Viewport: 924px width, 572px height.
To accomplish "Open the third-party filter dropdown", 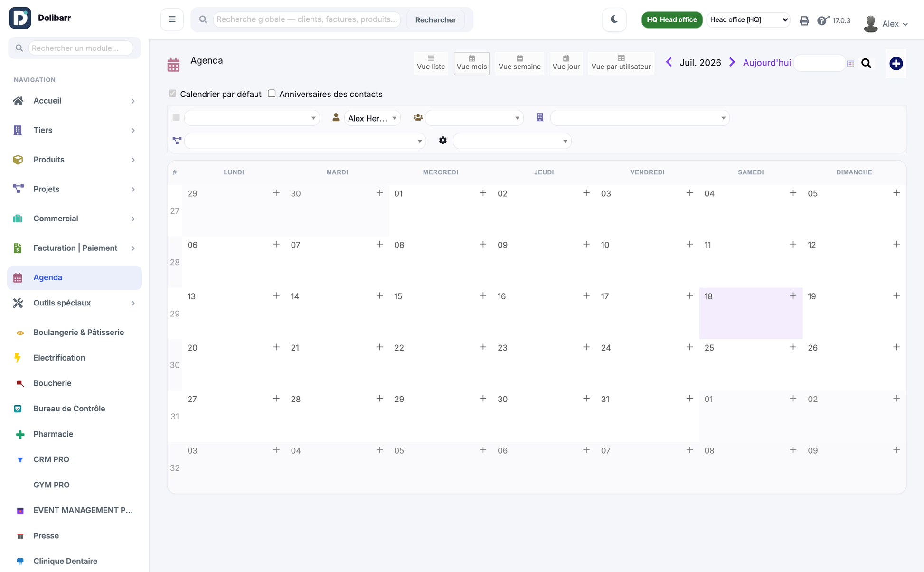I will (640, 118).
